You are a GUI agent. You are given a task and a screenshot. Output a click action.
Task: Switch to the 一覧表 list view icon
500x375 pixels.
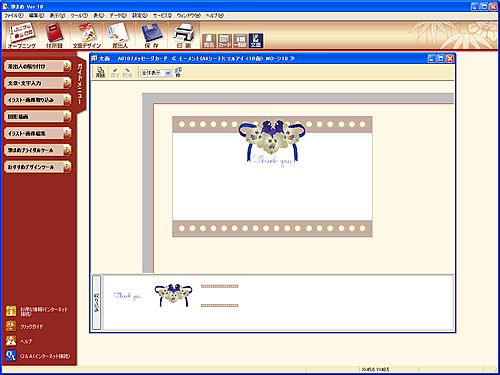tap(240, 41)
